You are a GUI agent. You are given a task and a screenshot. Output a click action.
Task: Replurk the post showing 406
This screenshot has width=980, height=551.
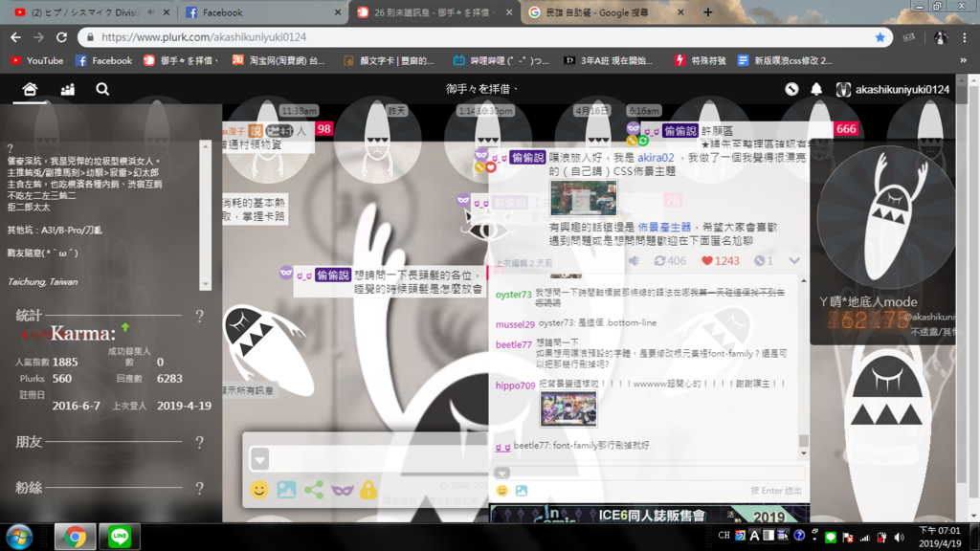point(669,261)
